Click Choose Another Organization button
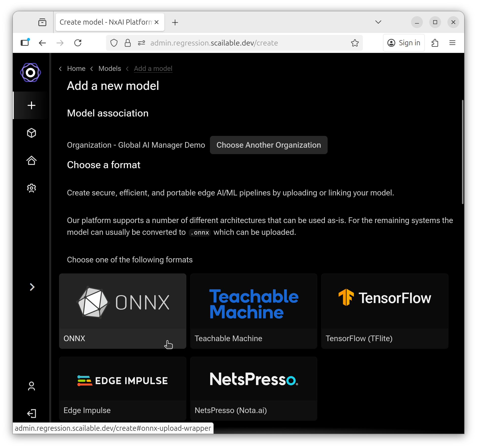477x448 pixels. click(269, 145)
